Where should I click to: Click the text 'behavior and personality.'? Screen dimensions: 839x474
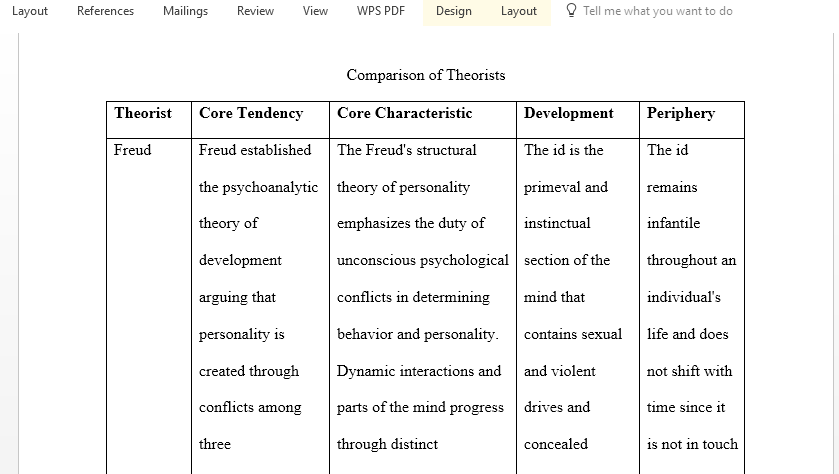(417, 334)
